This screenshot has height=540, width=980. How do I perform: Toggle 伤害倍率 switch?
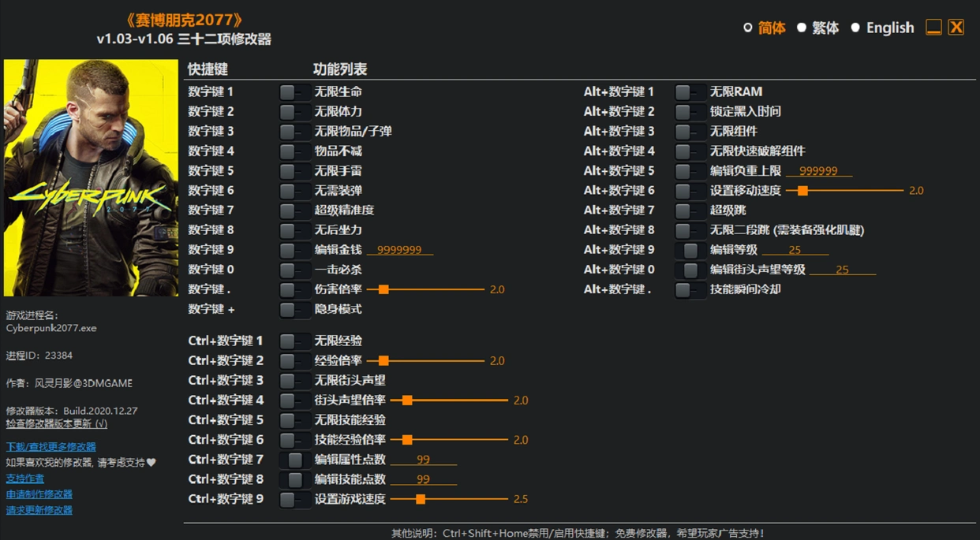pos(294,289)
